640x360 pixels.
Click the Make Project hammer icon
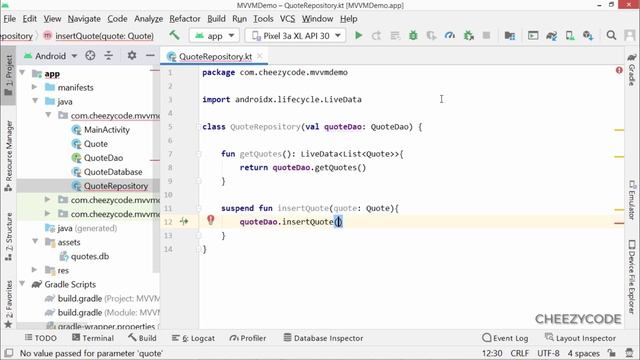[175, 36]
